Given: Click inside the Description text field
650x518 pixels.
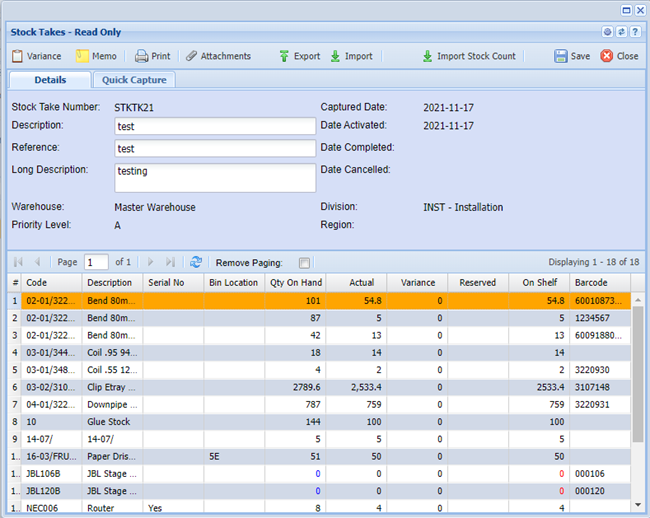Looking at the screenshot, I should tap(214, 126).
